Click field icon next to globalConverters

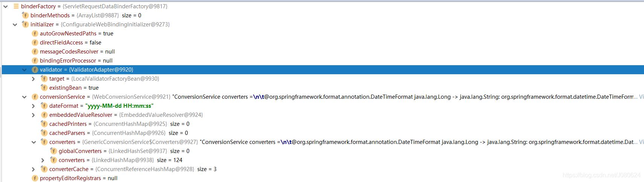pyautogui.click(x=53, y=151)
